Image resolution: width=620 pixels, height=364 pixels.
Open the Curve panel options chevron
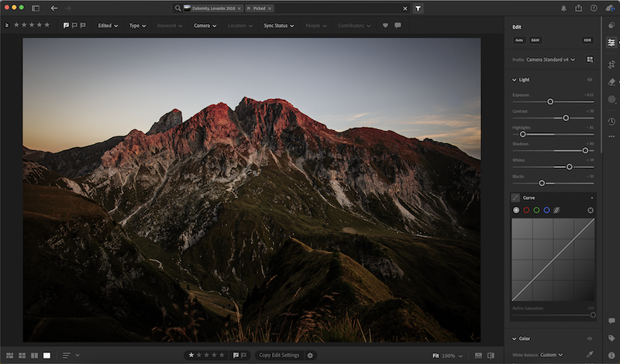click(x=592, y=197)
